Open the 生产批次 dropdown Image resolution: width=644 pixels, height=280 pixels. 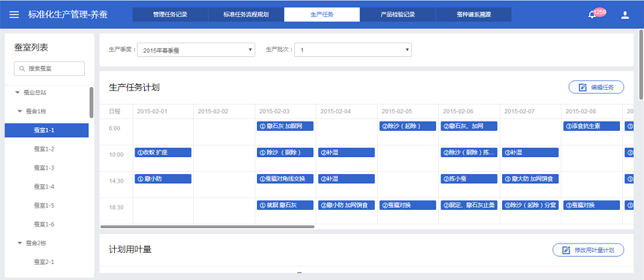click(353, 50)
